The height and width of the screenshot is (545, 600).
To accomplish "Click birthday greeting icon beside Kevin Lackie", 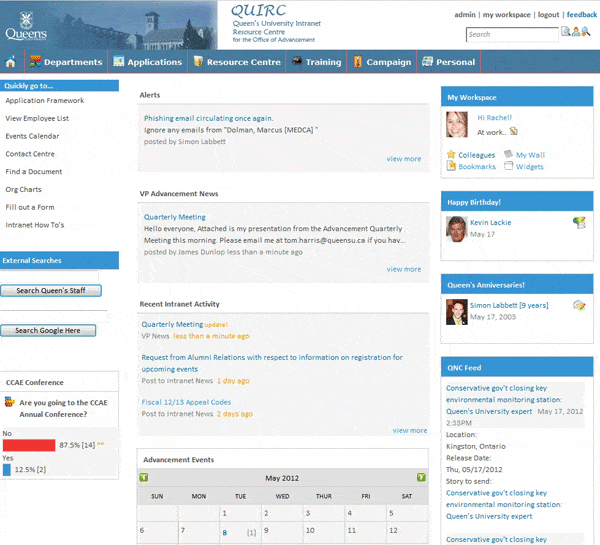I will click(579, 222).
